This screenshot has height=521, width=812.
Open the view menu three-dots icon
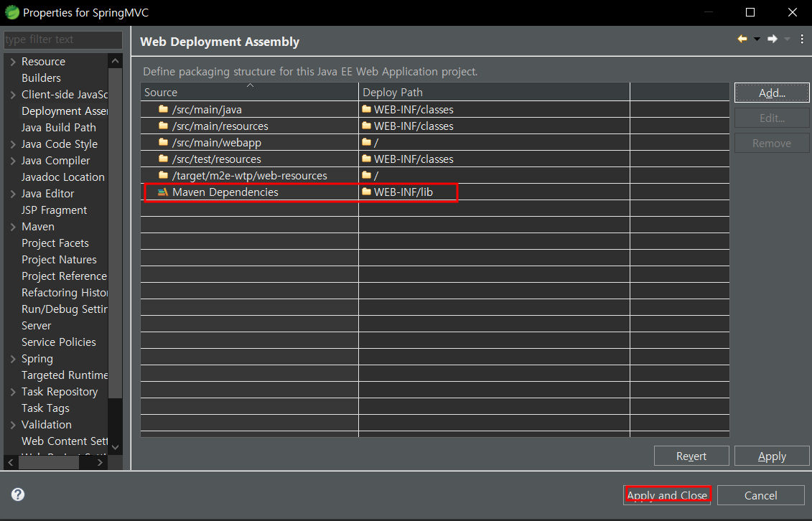point(802,39)
